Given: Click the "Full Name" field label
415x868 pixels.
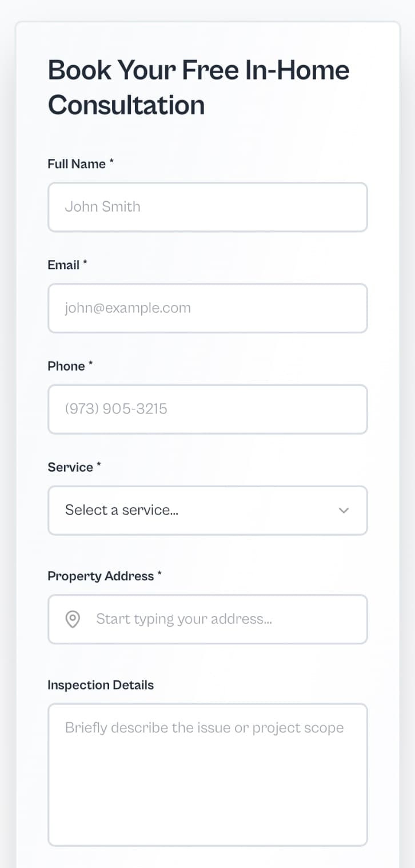Looking at the screenshot, I should [x=77, y=164].
